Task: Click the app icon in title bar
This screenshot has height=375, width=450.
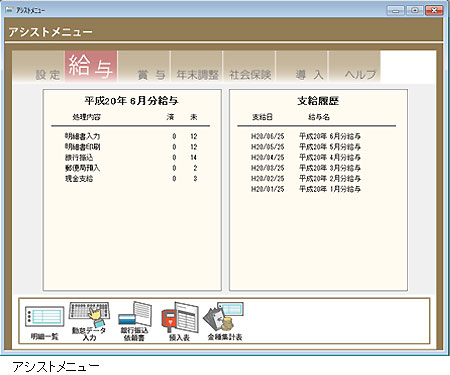Action: point(9,10)
